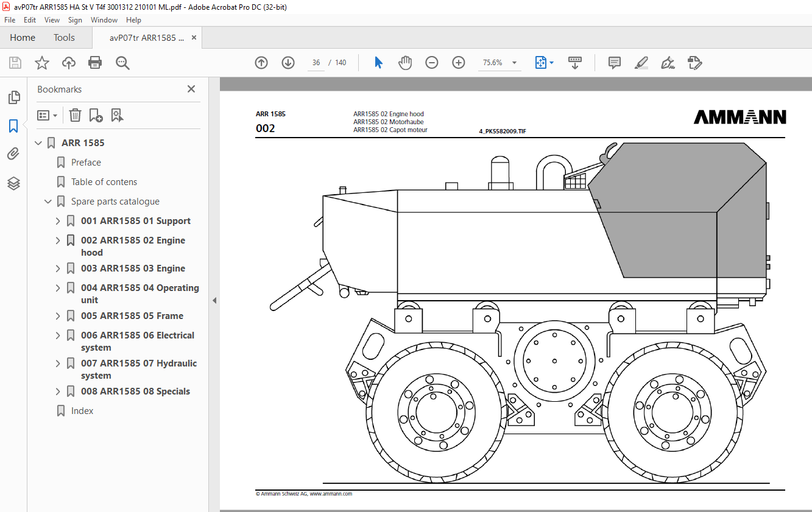812x512 pixels.
Task: Click www.ammann.com in page footer
Action: coord(331,494)
